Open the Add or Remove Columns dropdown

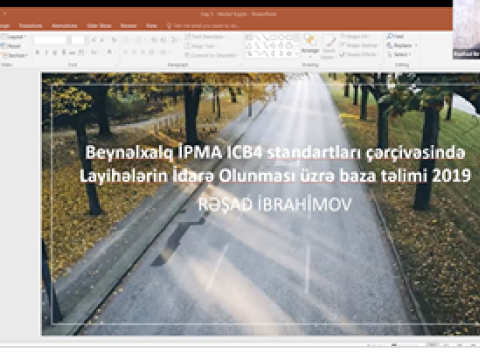point(164,52)
